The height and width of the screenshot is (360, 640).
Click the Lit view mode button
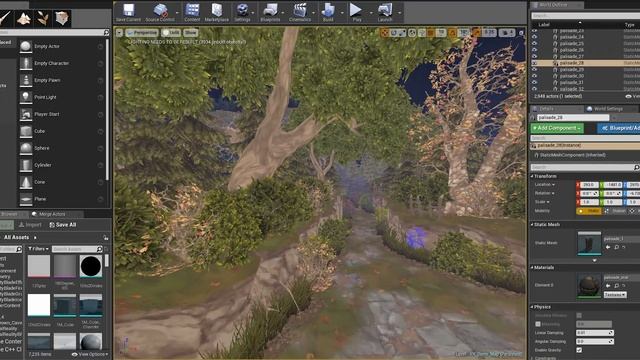(x=171, y=33)
